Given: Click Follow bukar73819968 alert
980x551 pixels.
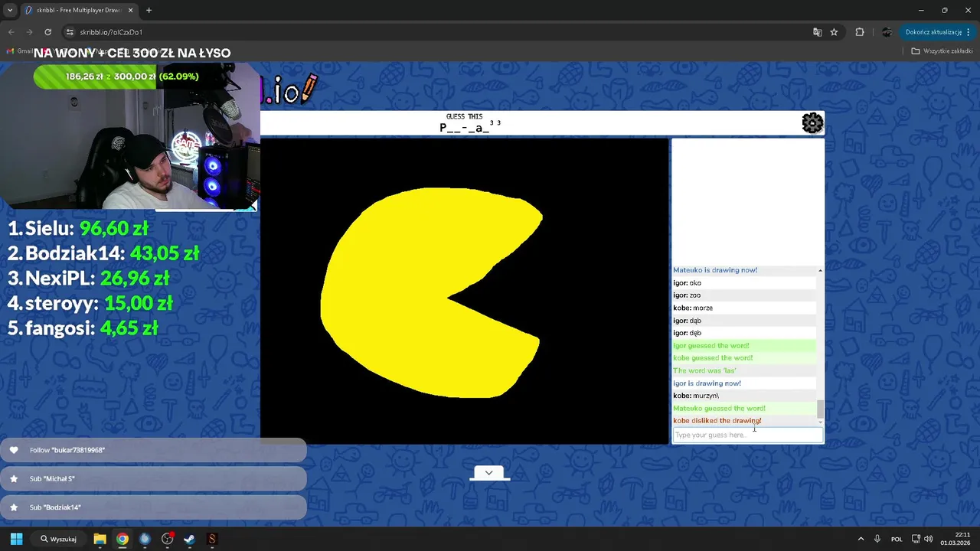Looking at the screenshot, I should [153, 450].
